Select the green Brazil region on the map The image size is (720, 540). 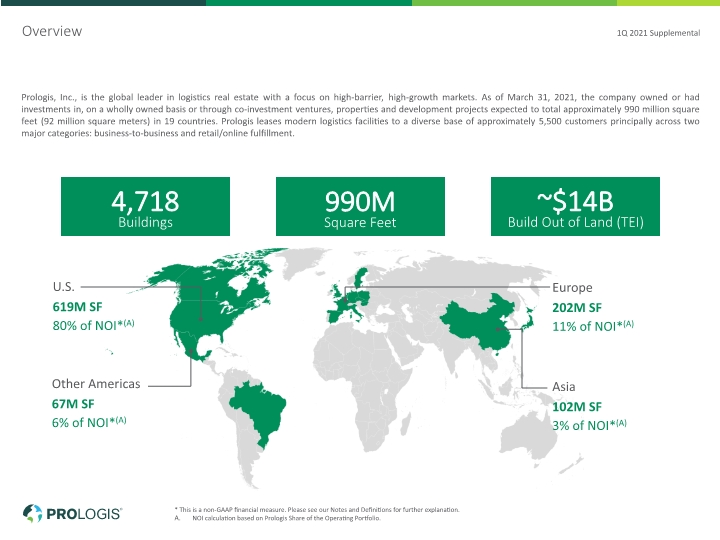pos(258,412)
